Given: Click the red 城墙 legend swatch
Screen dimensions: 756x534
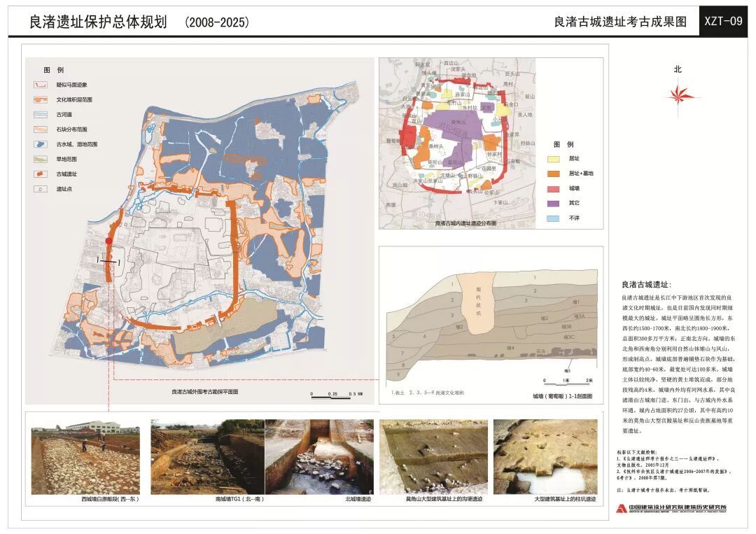Looking at the screenshot, I should coord(553,188).
